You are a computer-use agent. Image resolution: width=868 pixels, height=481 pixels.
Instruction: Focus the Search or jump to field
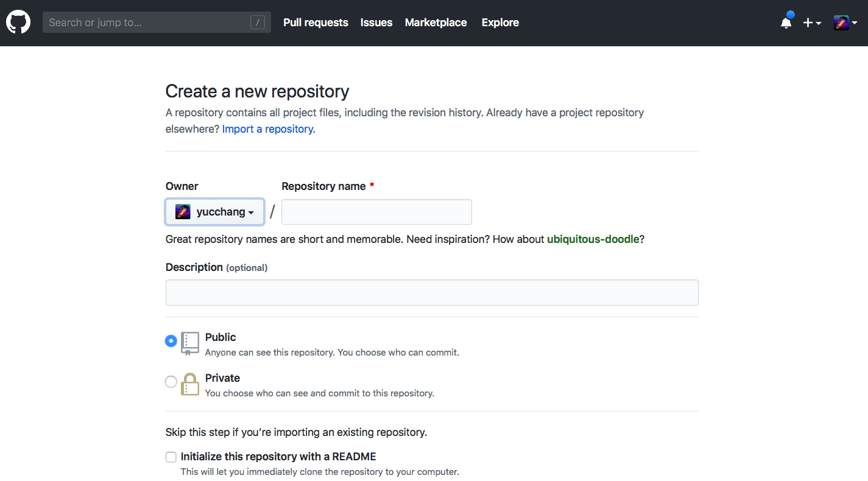[x=157, y=23]
